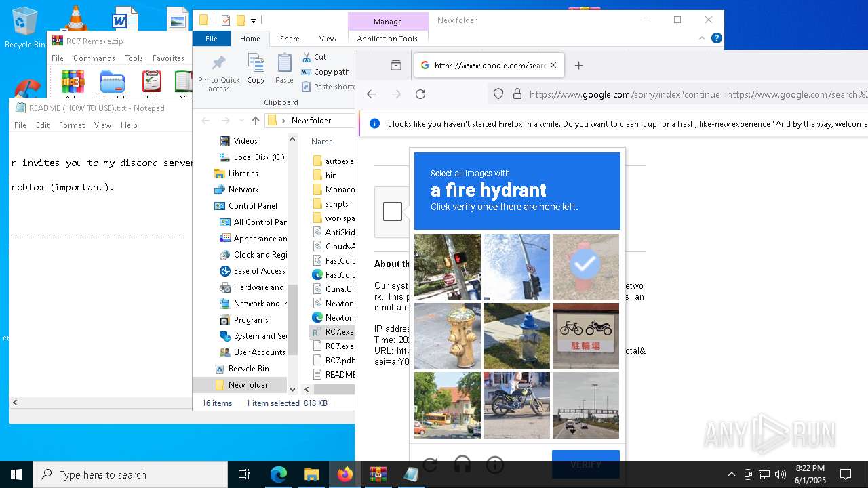Open a new Firefox tab
This screenshot has width=868, height=488.
click(x=578, y=66)
